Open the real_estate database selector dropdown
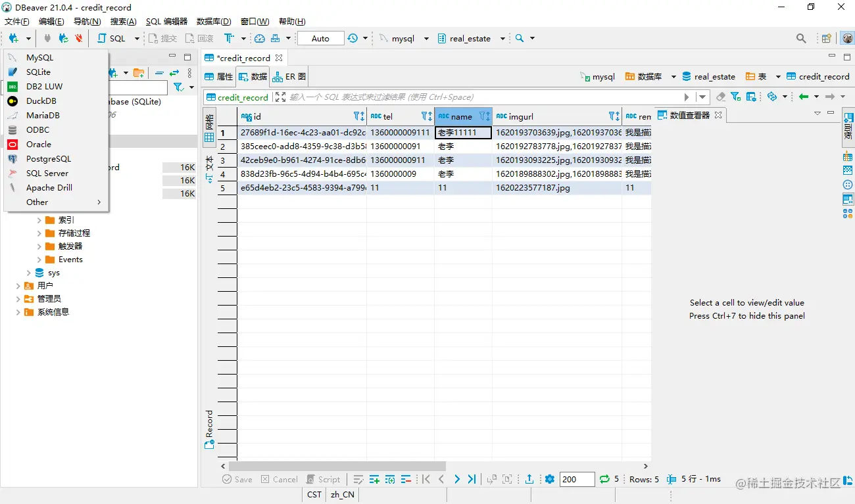 pos(502,37)
